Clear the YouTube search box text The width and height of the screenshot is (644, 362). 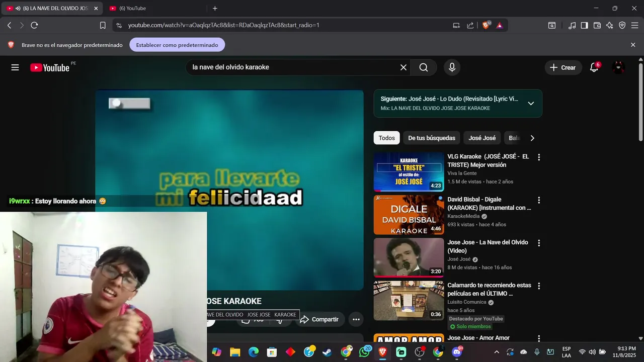pos(403,67)
